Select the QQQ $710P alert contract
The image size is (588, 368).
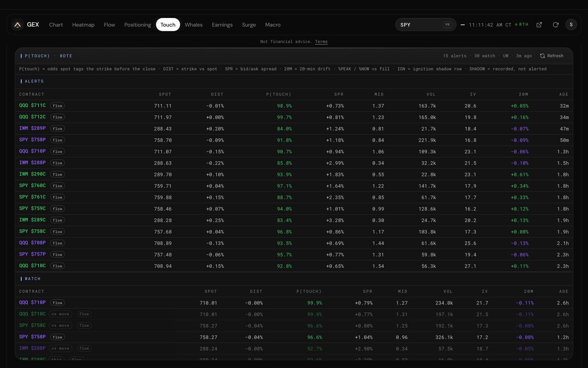pos(32,151)
